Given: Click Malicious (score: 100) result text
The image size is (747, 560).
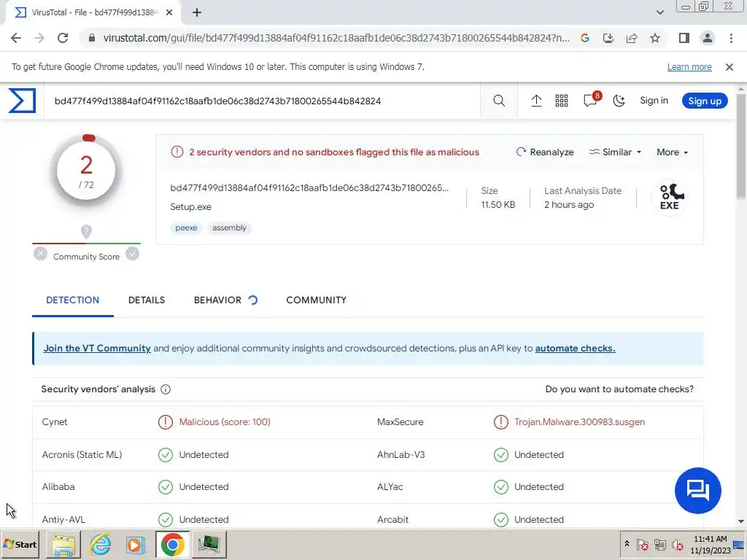Looking at the screenshot, I should point(225,422).
